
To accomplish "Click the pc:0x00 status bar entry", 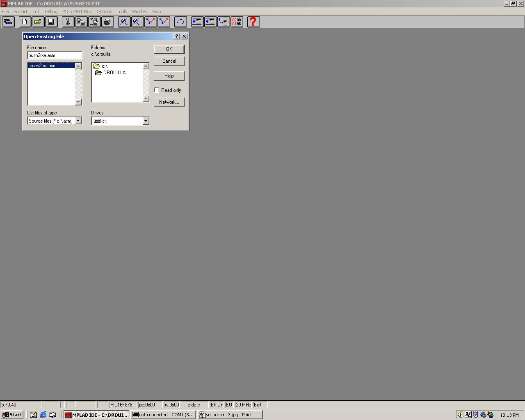I will click(x=150, y=405).
